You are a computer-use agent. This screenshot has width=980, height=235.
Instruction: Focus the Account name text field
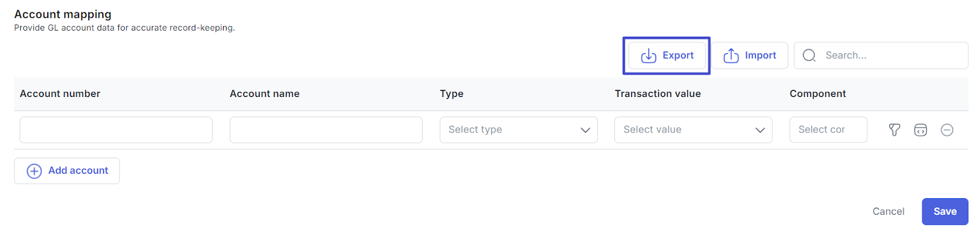pos(326,129)
